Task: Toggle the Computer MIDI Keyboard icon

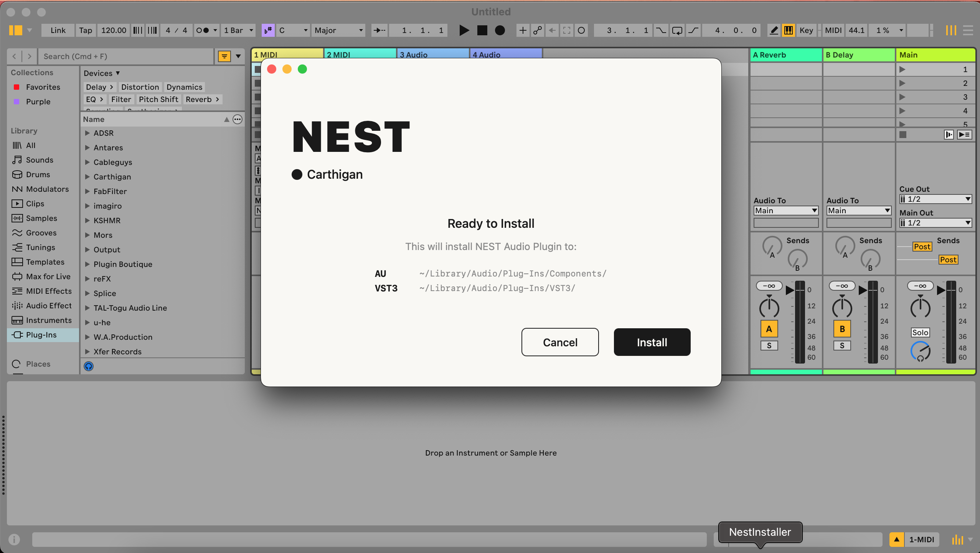Action: [x=789, y=30]
